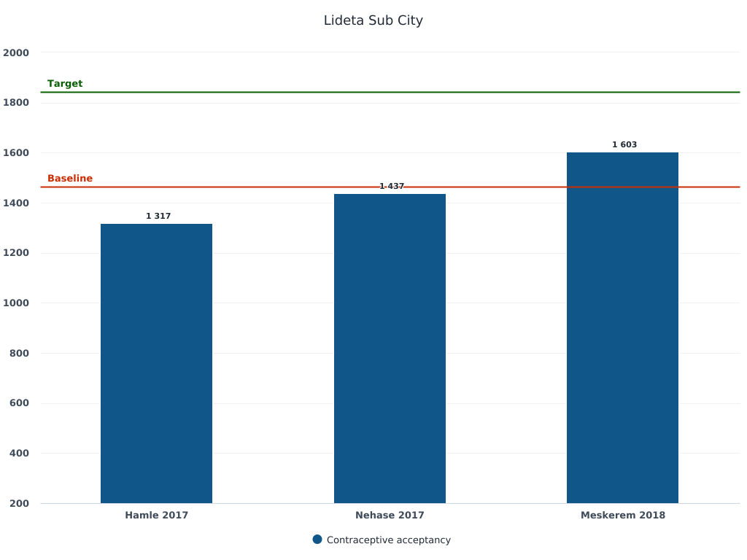
Task: Click the Lideta Sub City chart title
Action: click(x=373, y=20)
